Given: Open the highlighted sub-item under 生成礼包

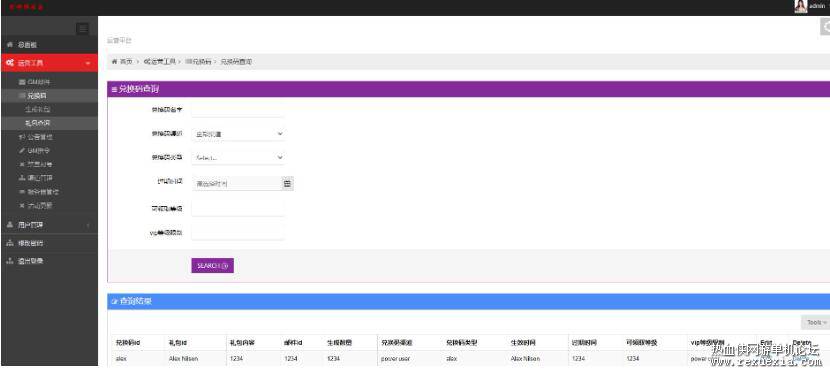Looking at the screenshot, I should click(49, 123).
